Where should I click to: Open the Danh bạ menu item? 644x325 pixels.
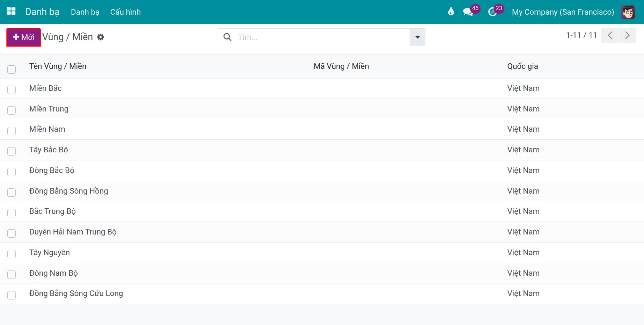pyautogui.click(x=85, y=12)
